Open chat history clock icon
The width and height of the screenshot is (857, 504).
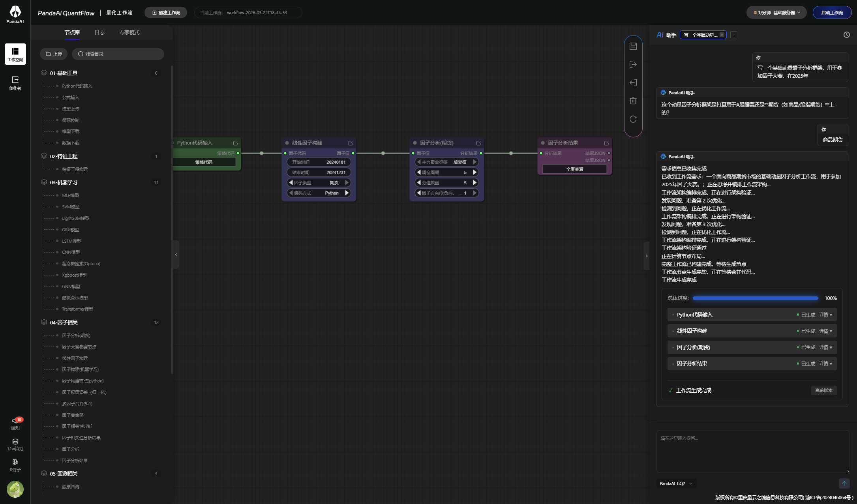click(846, 35)
